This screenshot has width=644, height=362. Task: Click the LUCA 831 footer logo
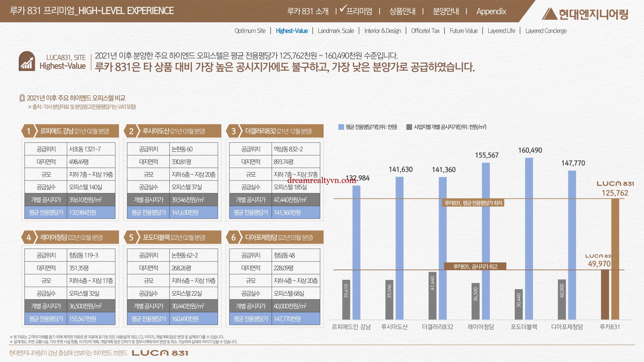(160, 353)
